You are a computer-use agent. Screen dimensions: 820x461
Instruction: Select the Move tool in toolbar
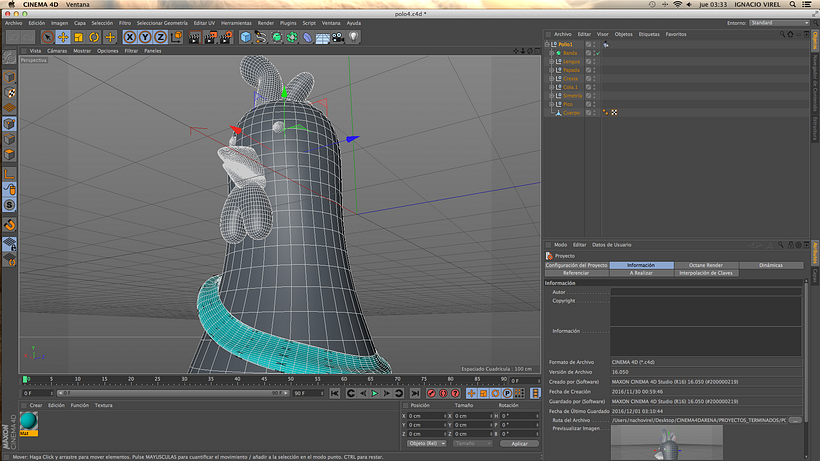63,37
